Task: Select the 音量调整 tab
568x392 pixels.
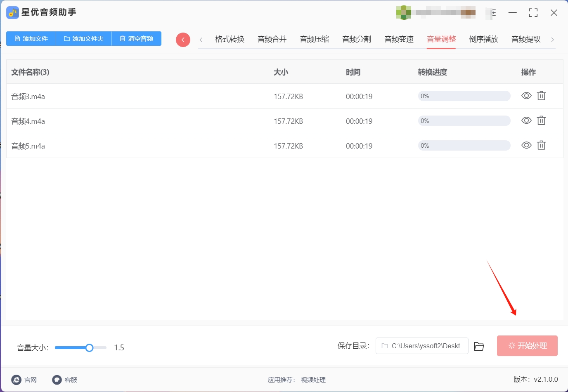Action: tap(441, 39)
